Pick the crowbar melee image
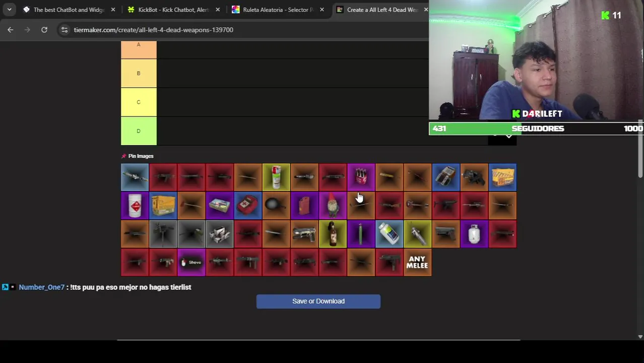Viewport: 644px width, 363px height. [x=417, y=177]
